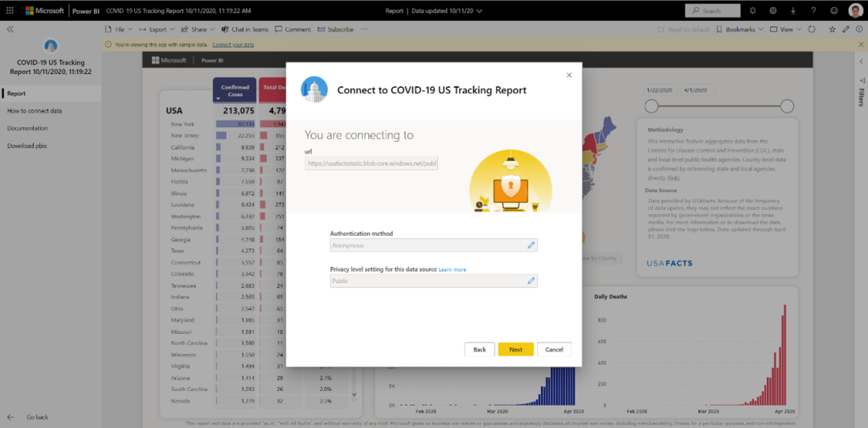The height and width of the screenshot is (428, 868).
Task: Open help question mark icon
Action: pos(813,10)
